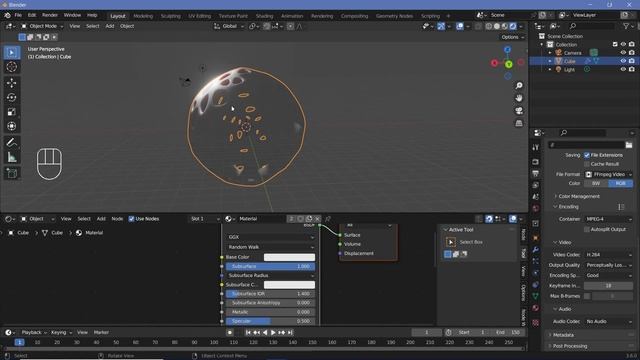The width and height of the screenshot is (640, 360).
Task: Open the Output properties tab icon
Action: click(536, 173)
